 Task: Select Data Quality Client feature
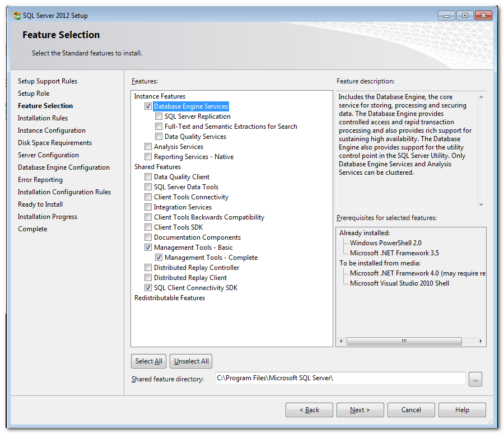click(x=148, y=177)
